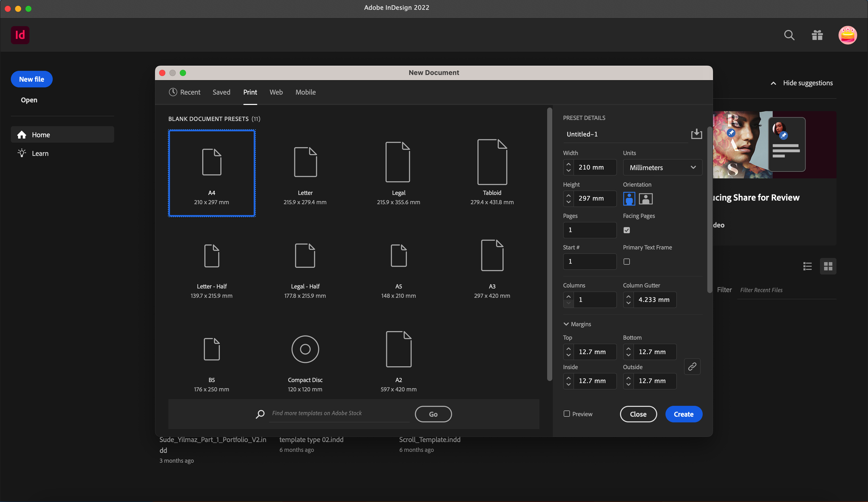Click the Outside margin stepper arrows

[x=628, y=381]
